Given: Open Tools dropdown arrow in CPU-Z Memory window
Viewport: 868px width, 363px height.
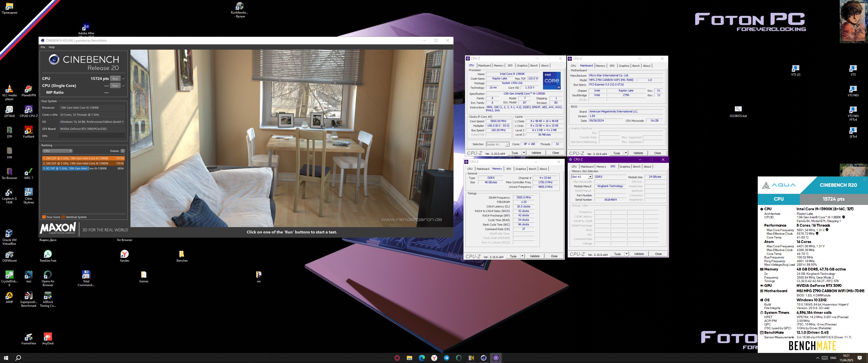Looking at the screenshot, I should pos(522,256).
